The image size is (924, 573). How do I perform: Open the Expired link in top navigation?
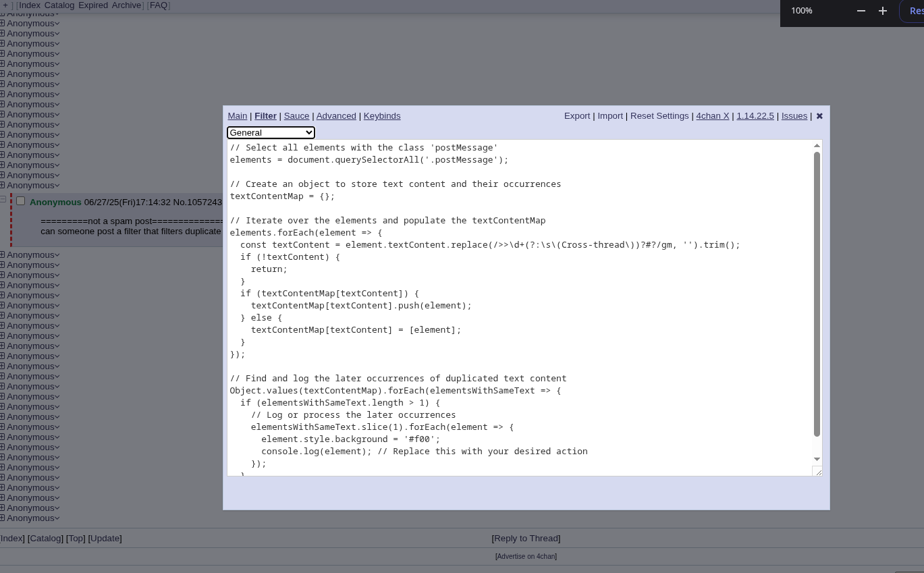pos(93,5)
